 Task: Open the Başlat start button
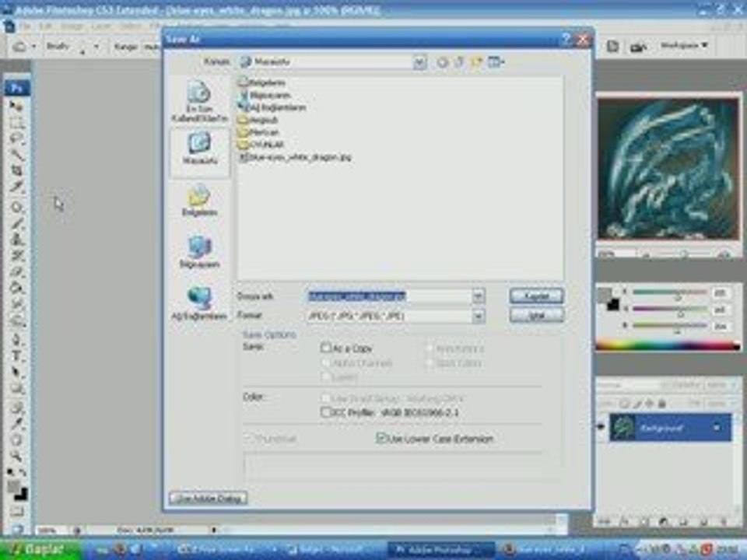(x=39, y=549)
